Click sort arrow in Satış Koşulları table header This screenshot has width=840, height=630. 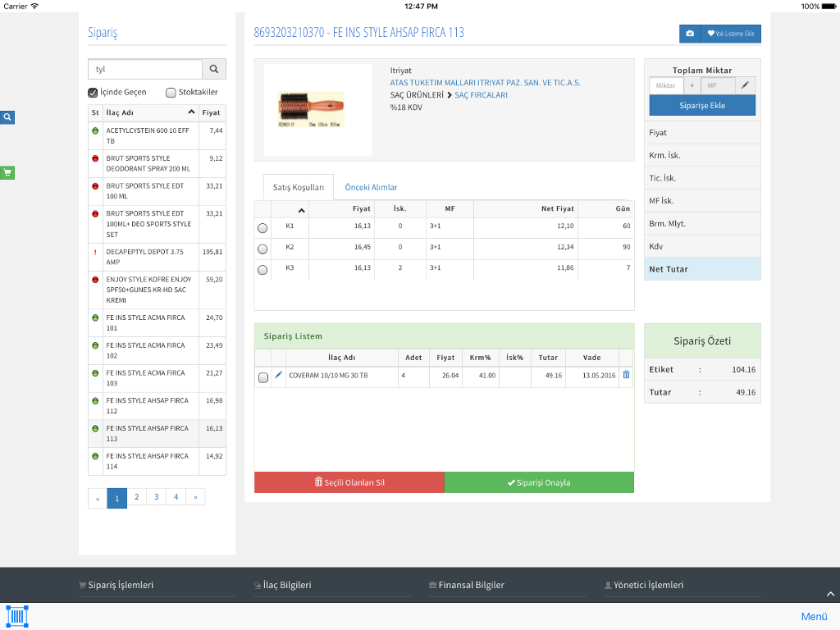tap(302, 211)
